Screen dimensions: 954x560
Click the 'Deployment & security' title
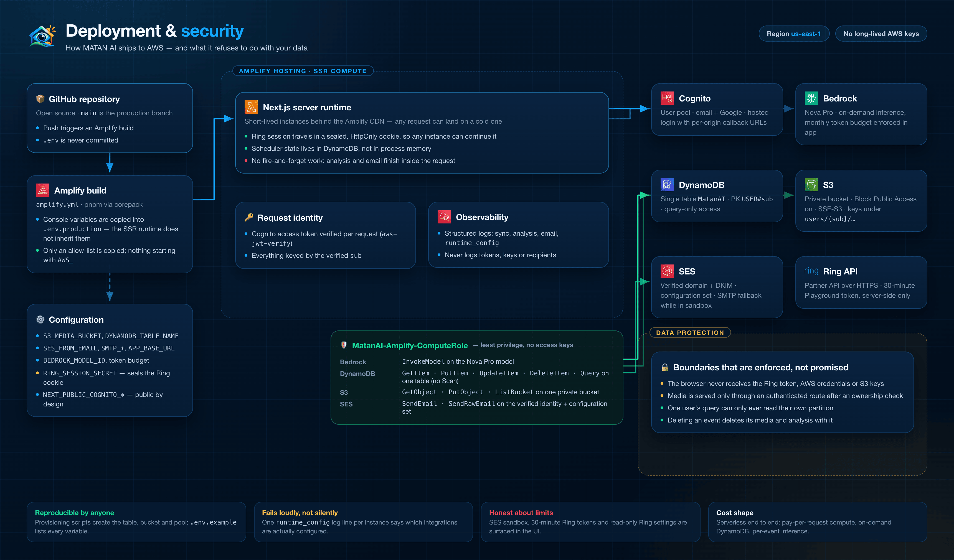click(154, 31)
